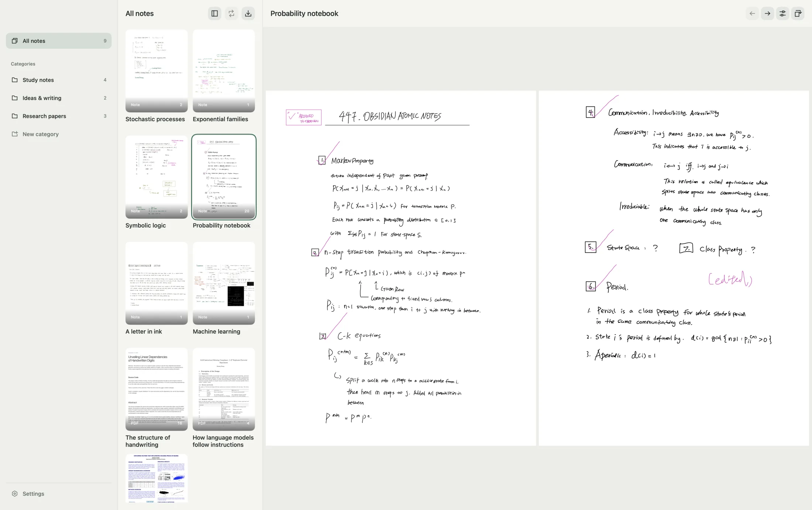This screenshot has width=812, height=510.
Task: Click the All notes panel heading
Action: pos(140,14)
